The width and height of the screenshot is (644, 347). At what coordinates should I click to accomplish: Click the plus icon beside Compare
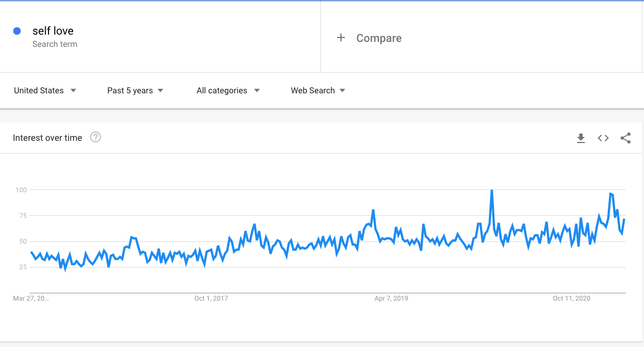pyautogui.click(x=340, y=38)
